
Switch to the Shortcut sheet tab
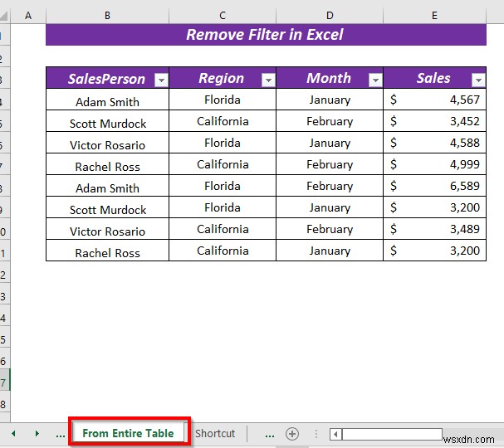coord(215,433)
